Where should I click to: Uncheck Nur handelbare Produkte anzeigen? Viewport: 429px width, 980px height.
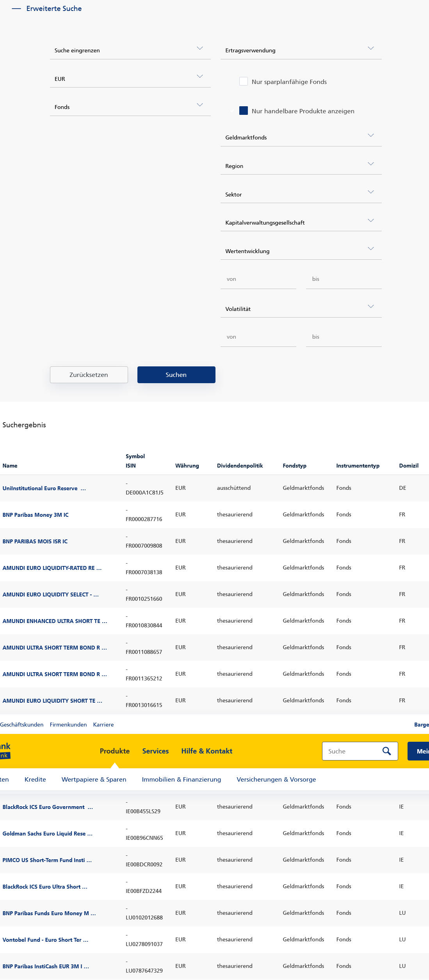tap(244, 111)
